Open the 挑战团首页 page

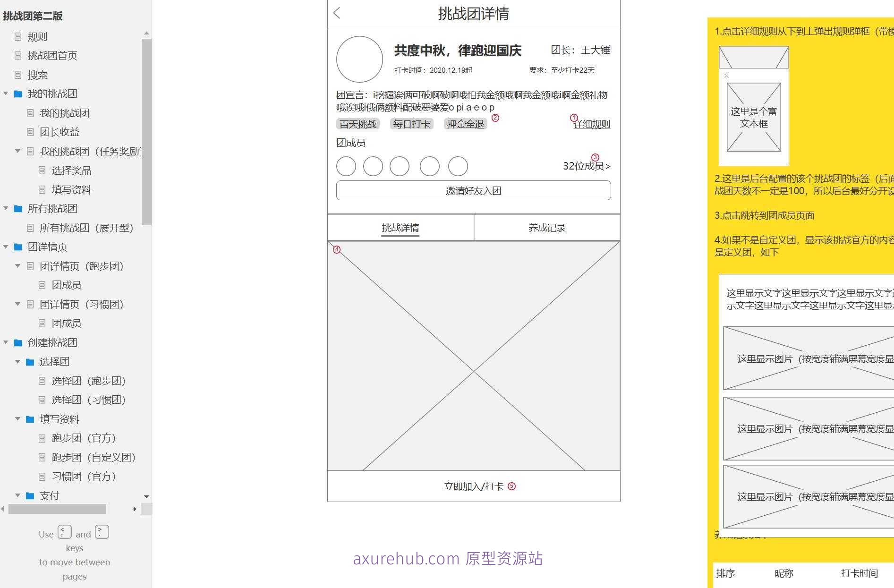[52, 55]
